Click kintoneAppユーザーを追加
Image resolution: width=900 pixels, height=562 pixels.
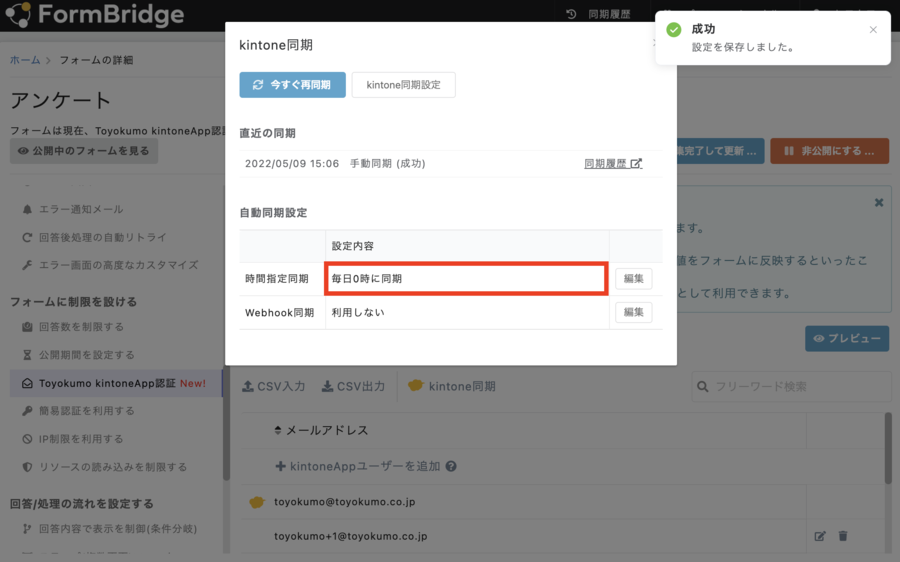pyautogui.click(x=358, y=466)
